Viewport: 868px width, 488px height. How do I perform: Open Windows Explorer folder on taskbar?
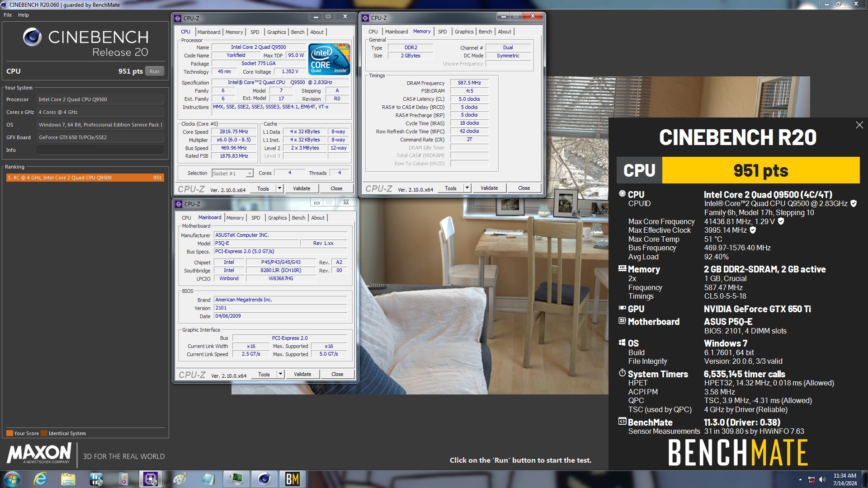click(68, 479)
